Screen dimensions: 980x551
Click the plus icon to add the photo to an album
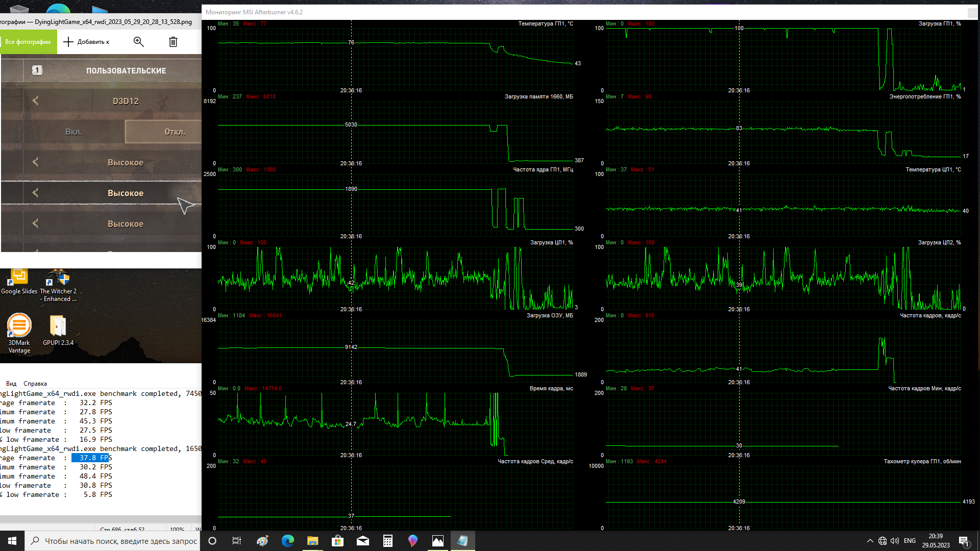point(68,42)
